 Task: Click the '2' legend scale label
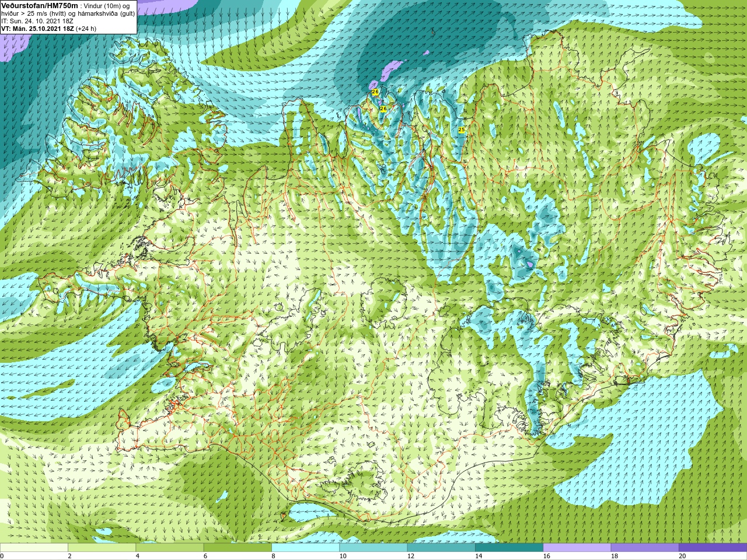tap(69, 556)
